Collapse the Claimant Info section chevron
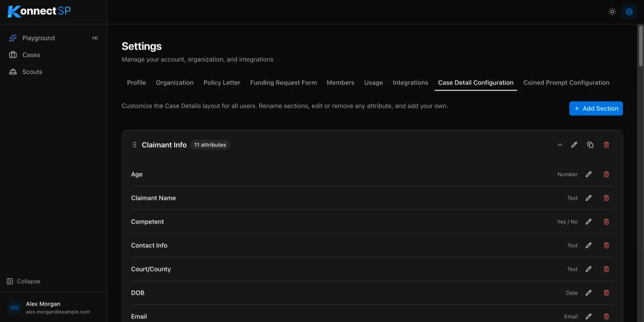This screenshot has width=644, height=322. [x=559, y=145]
